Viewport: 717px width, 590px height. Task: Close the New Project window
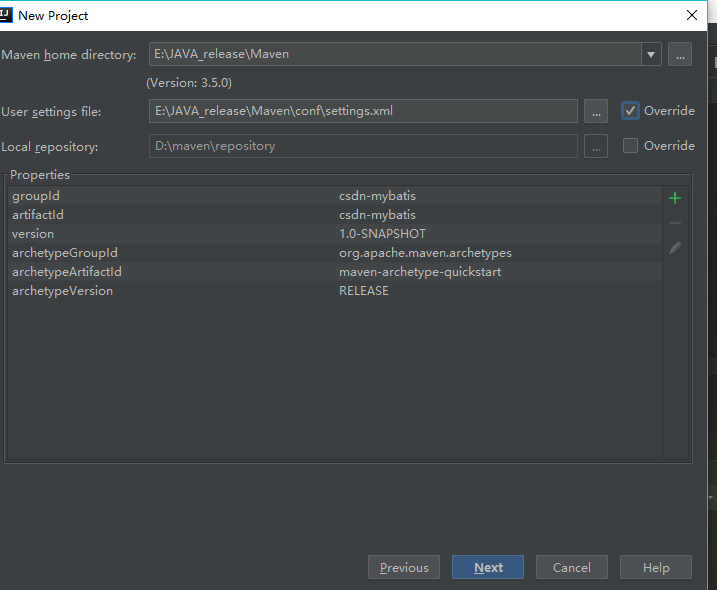click(692, 15)
